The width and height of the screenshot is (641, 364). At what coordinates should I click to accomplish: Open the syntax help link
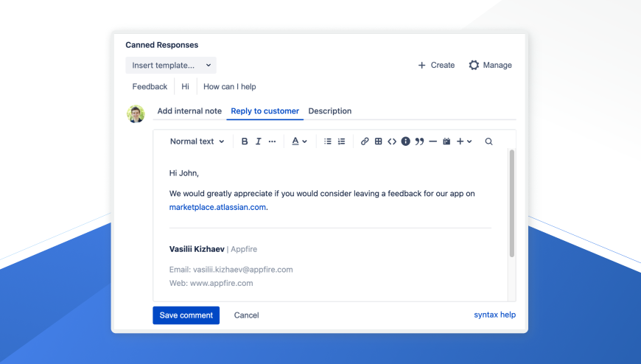coord(494,315)
